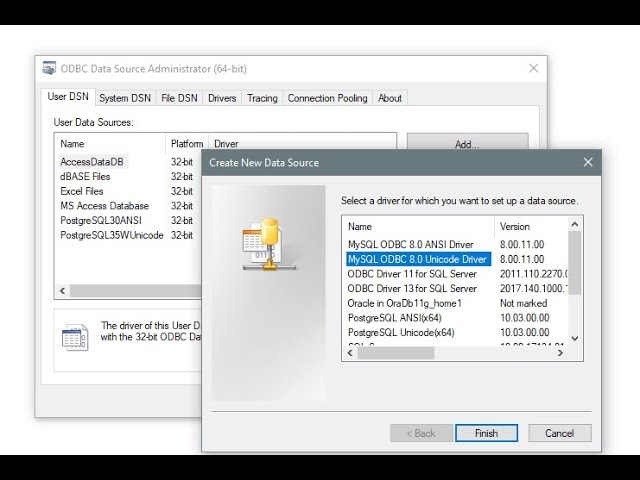Click Driver column header in User Data Sources

point(226,144)
